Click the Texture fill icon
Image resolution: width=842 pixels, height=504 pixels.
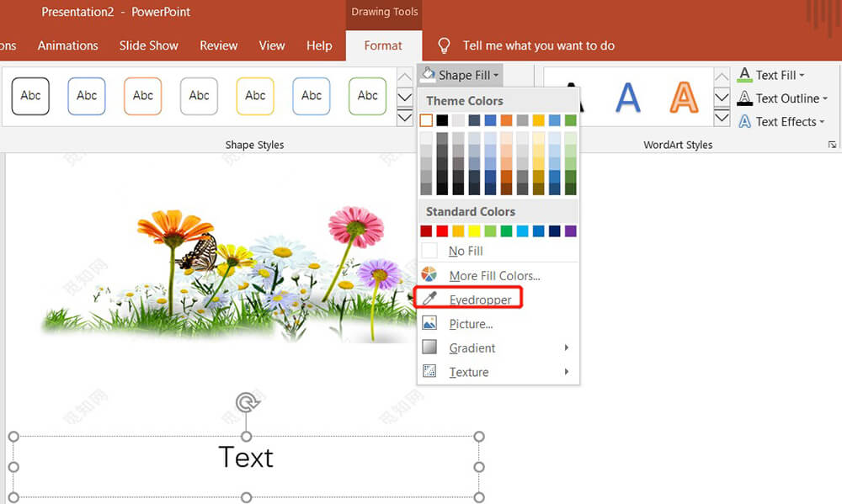pos(429,371)
